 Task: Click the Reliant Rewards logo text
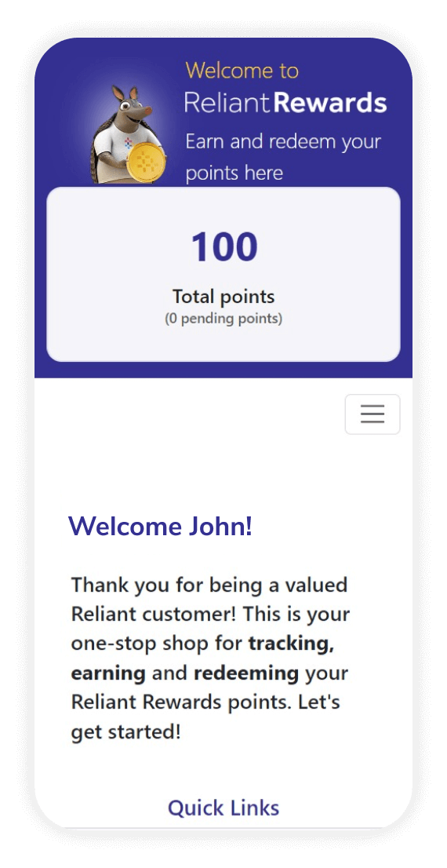click(285, 102)
